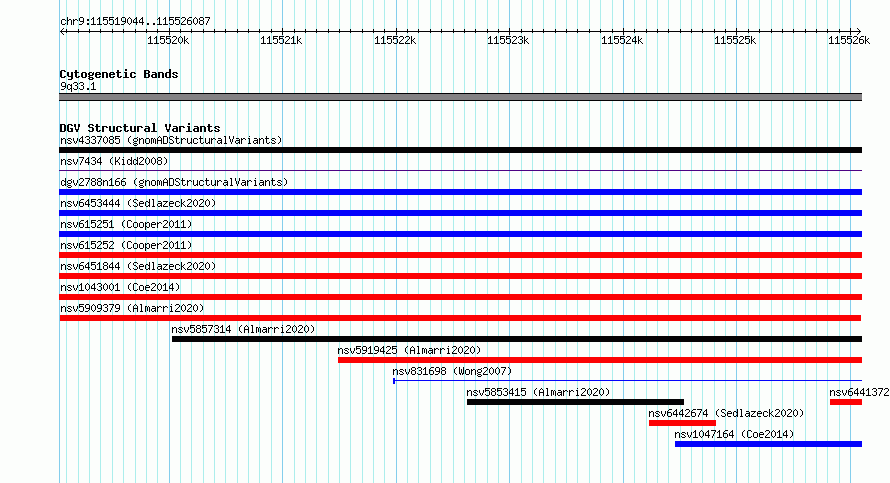This screenshot has width=890, height=483.
Task: Open nsv5919425 (Almarri2020) label
Action: click(x=409, y=350)
